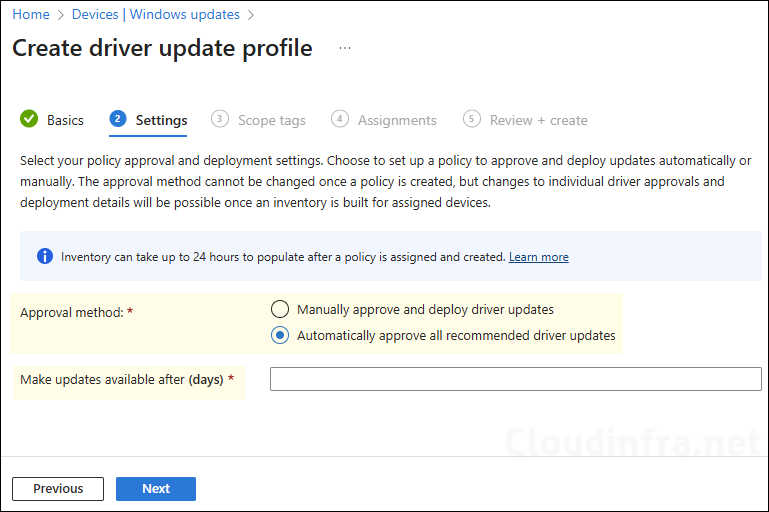Jump to the Assignments tab
769x512 pixels.
point(397,120)
